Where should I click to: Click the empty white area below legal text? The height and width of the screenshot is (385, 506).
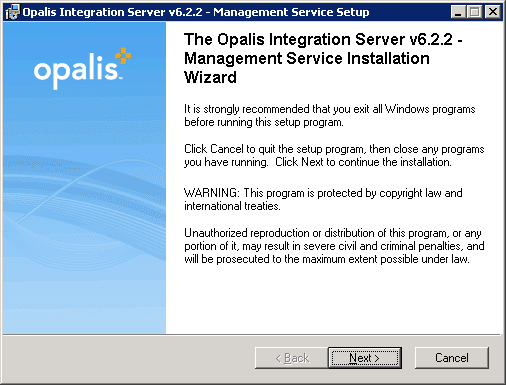point(333,300)
